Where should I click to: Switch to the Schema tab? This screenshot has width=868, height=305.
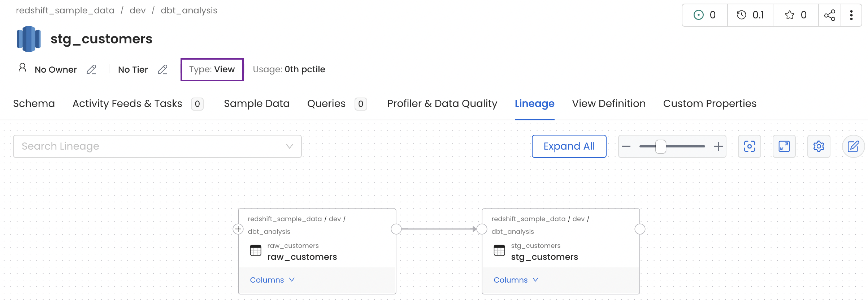(34, 104)
